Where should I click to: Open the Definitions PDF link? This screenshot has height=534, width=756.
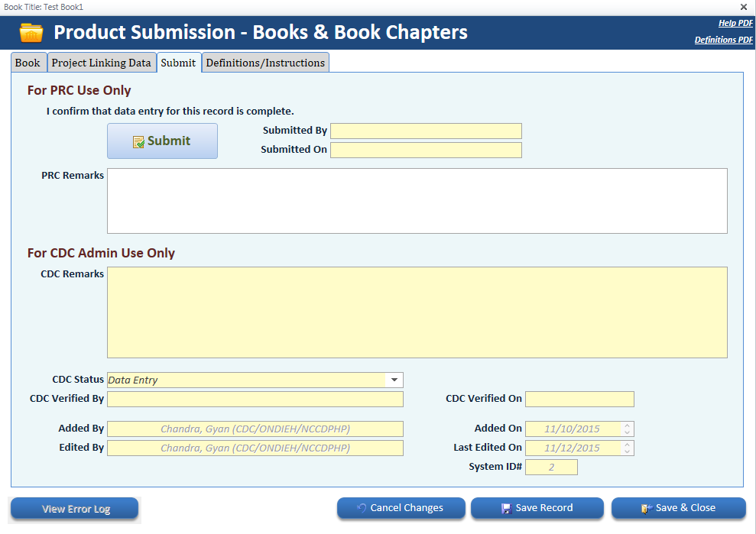[x=723, y=40]
